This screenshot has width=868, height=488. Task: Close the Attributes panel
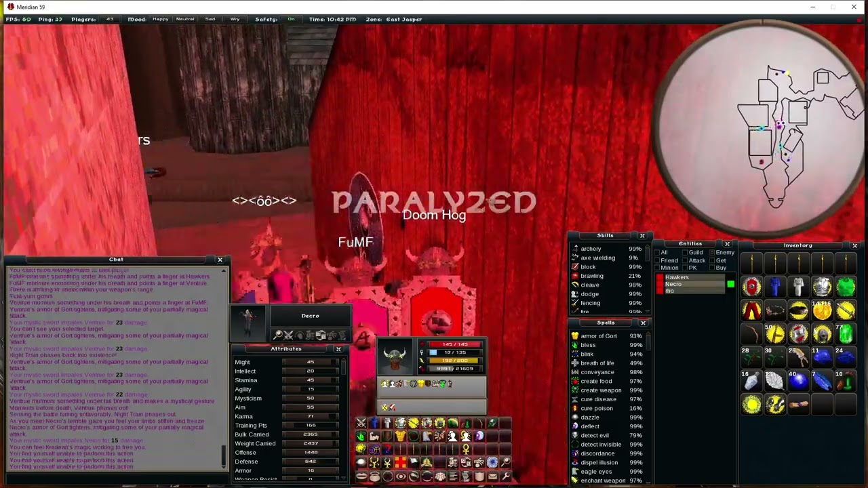338,349
